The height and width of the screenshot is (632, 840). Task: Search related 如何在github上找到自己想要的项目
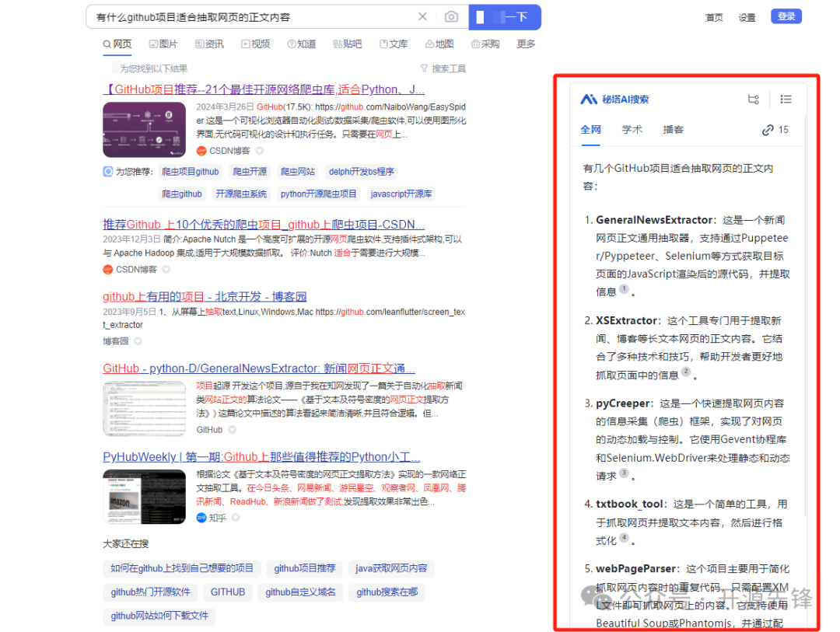point(181,568)
